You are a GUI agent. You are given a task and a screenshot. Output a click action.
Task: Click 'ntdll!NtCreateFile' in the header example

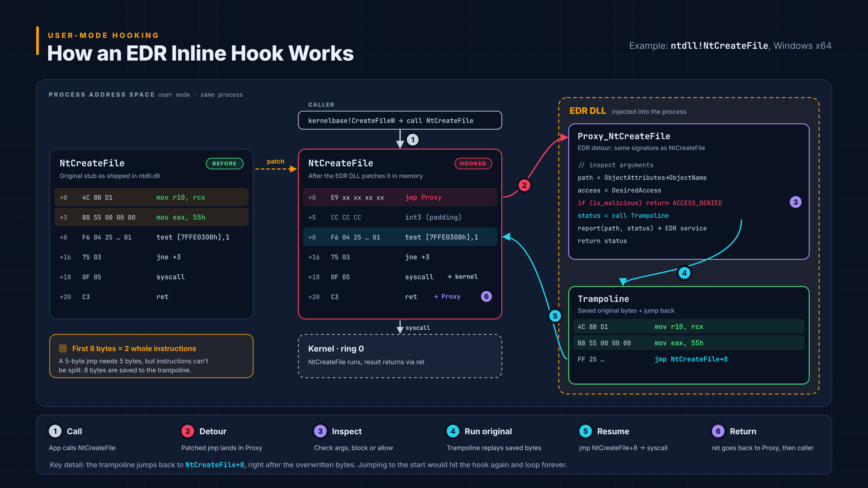[x=719, y=45]
